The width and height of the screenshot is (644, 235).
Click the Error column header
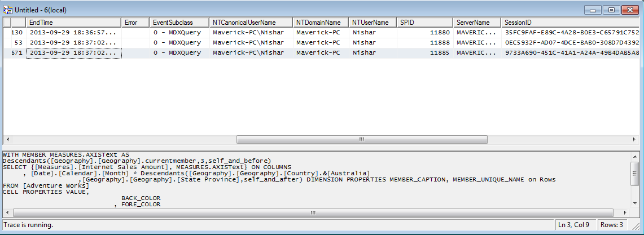click(135, 23)
